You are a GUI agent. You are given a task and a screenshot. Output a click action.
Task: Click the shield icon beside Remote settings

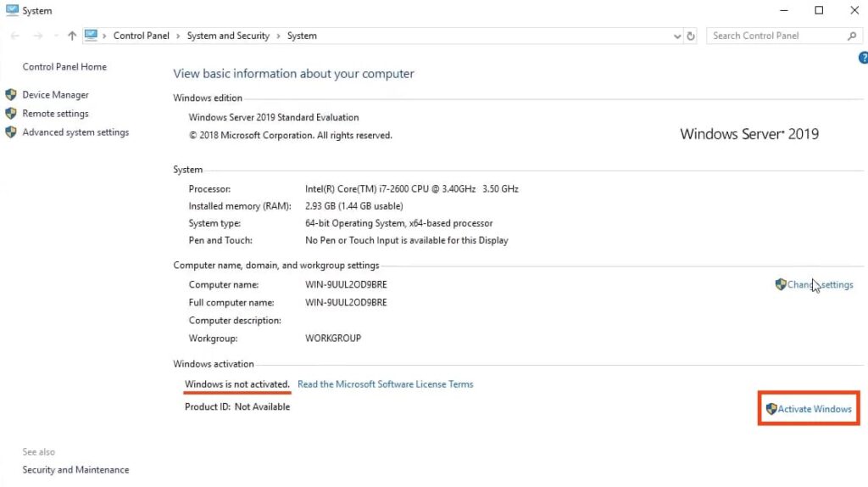point(11,114)
